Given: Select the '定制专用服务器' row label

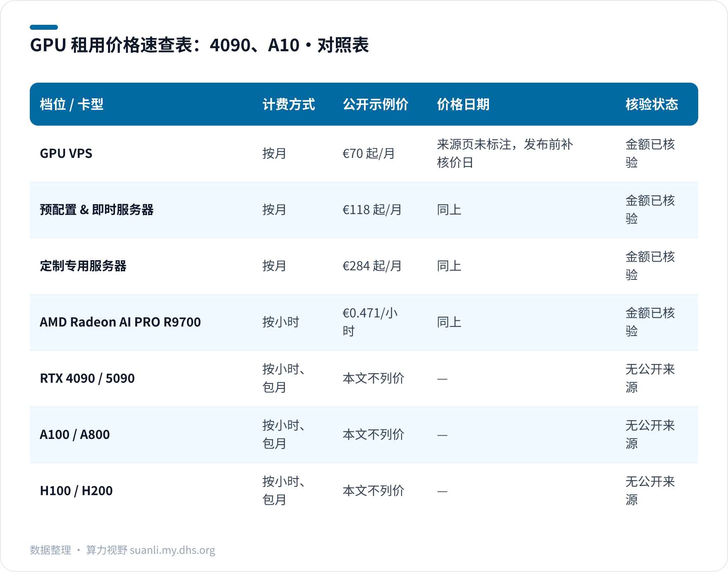Looking at the screenshot, I should tap(83, 266).
